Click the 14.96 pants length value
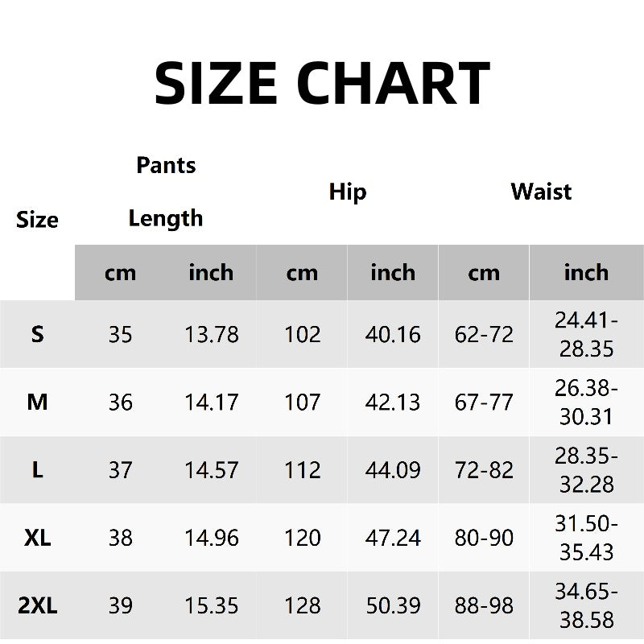This screenshot has width=644, height=644. pos(211,538)
